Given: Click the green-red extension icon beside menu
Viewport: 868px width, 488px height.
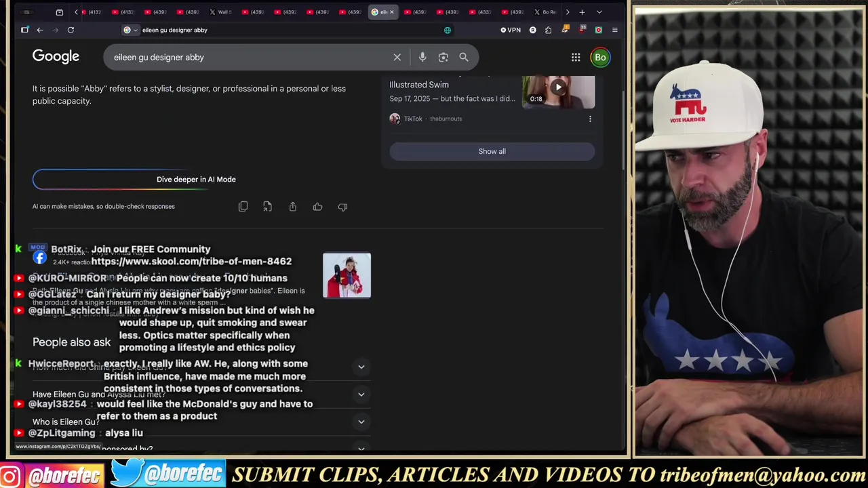Looking at the screenshot, I should (598, 30).
